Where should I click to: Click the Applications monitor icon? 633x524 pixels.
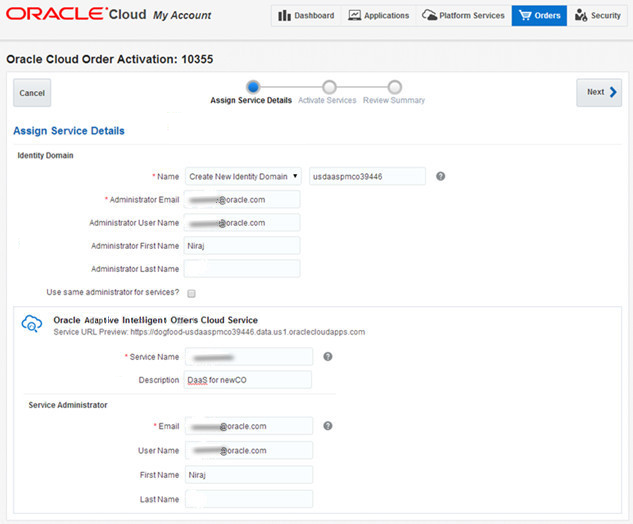tap(354, 16)
